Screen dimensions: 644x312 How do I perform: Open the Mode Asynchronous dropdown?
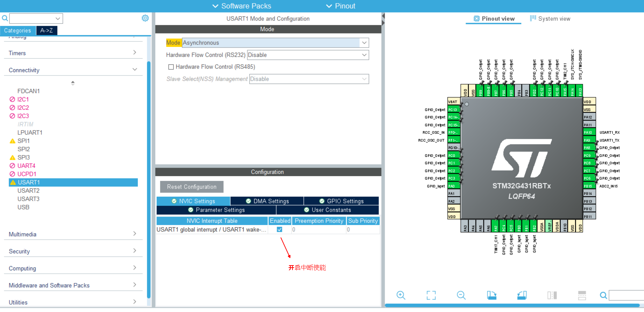(x=275, y=43)
